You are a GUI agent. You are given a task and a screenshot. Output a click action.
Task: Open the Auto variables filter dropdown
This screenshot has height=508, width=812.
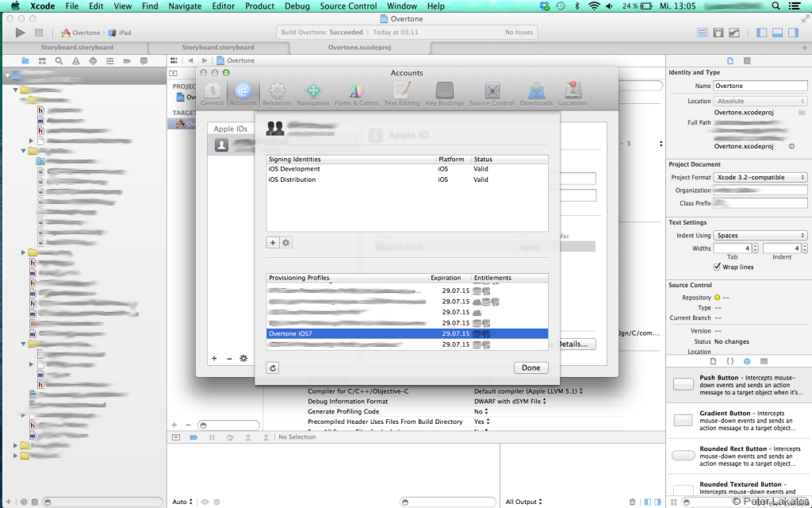click(x=182, y=502)
